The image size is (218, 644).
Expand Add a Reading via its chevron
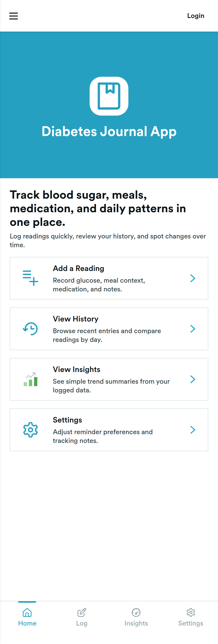tap(193, 278)
